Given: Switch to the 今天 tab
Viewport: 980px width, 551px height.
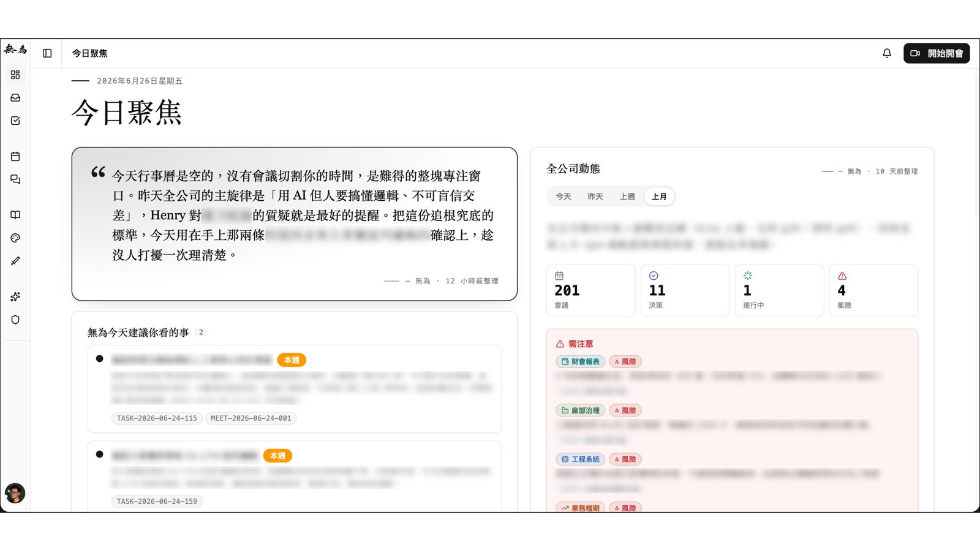Looking at the screenshot, I should coord(563,197).
